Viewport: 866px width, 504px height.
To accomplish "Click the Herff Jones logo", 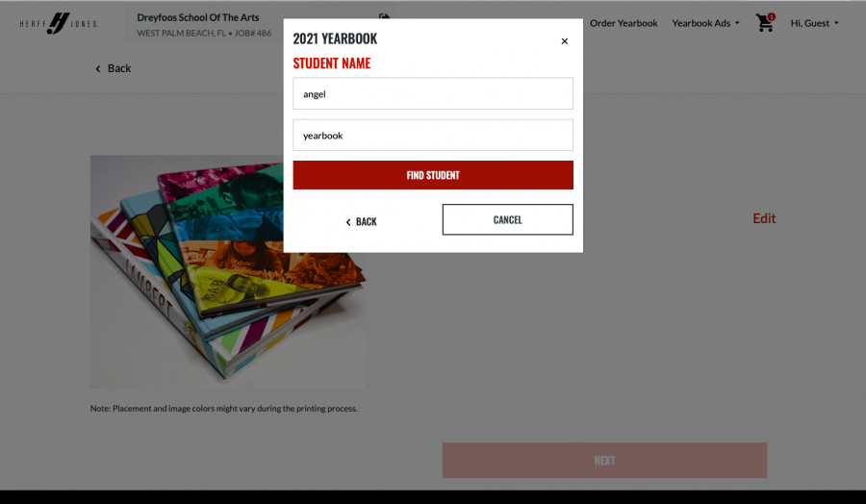I will [x=59, y=23].
